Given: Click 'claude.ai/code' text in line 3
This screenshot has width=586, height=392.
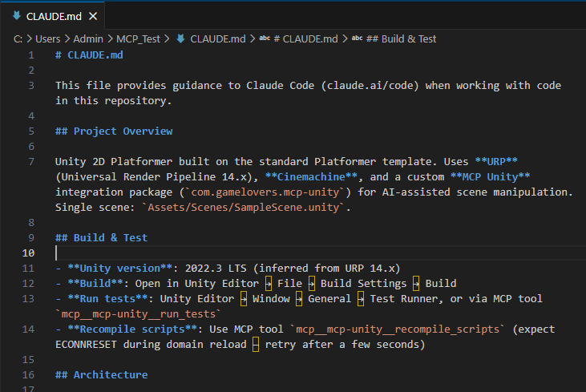Looking at the screenshot, I should [370, 86].
